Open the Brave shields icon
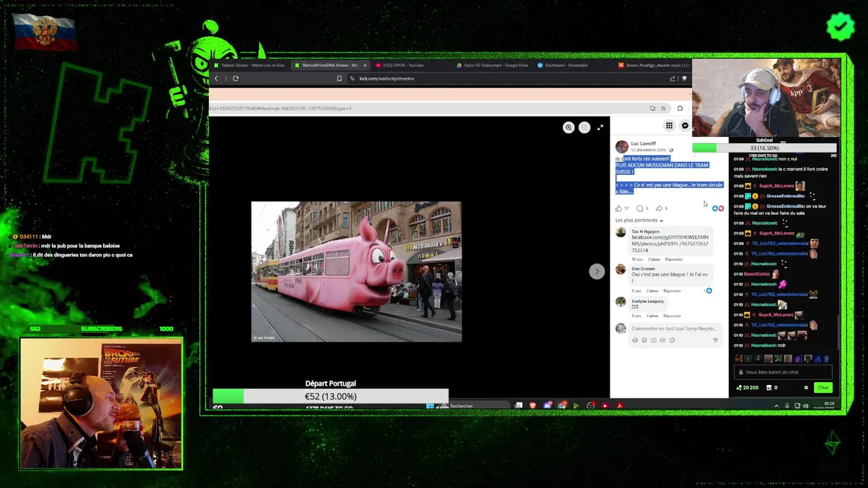The image size is (868, 488). pyautogui.click(x=684, y=79)
